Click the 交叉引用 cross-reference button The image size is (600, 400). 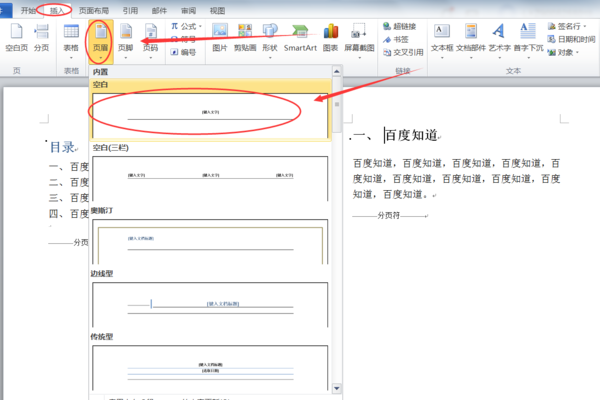(x=403, y=52)
